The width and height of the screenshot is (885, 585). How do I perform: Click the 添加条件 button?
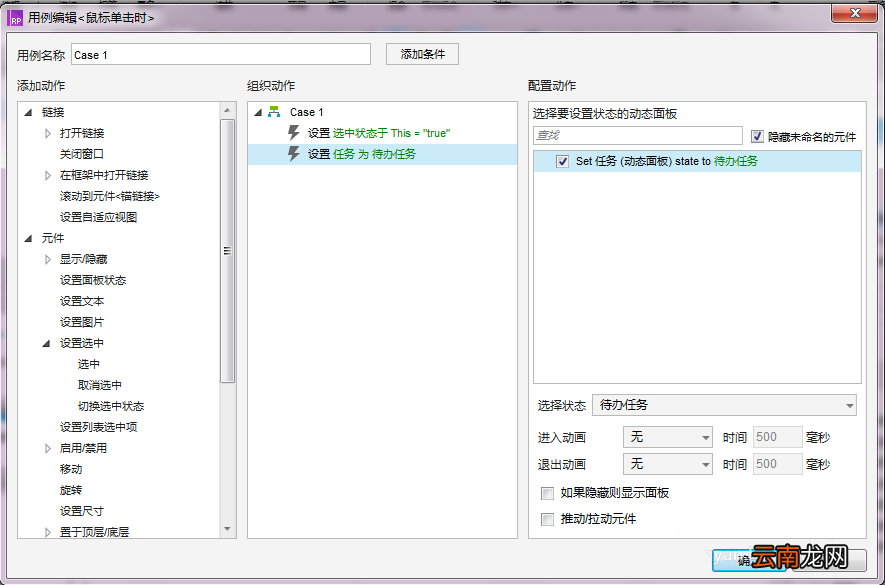point(422,54)
